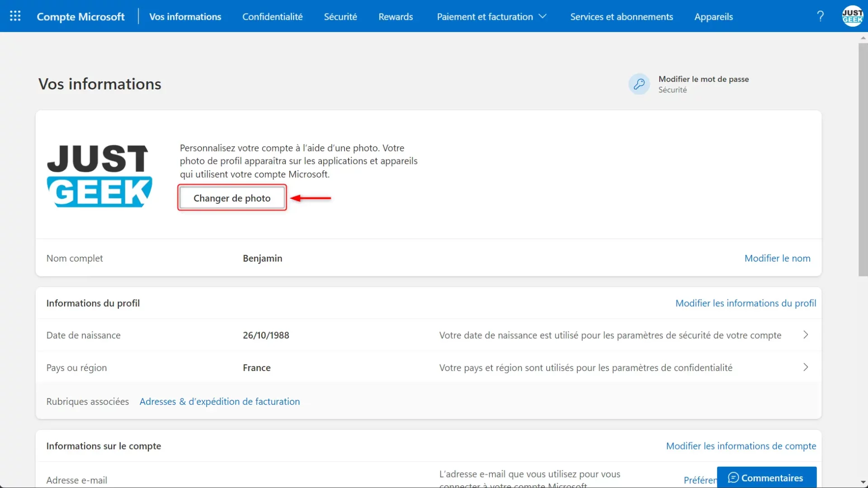
Task: Select the country value France
Action: point(257,368)
